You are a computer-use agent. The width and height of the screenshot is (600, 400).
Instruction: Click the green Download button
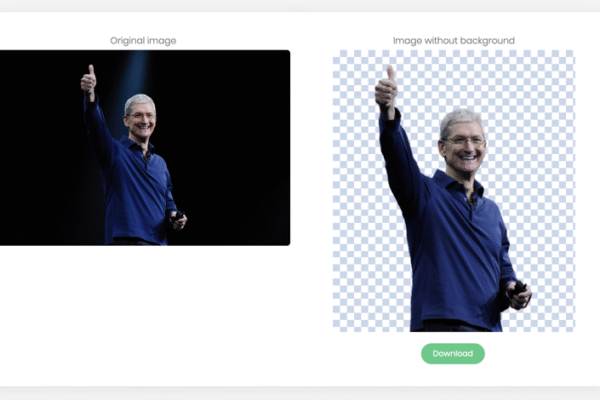453,353
